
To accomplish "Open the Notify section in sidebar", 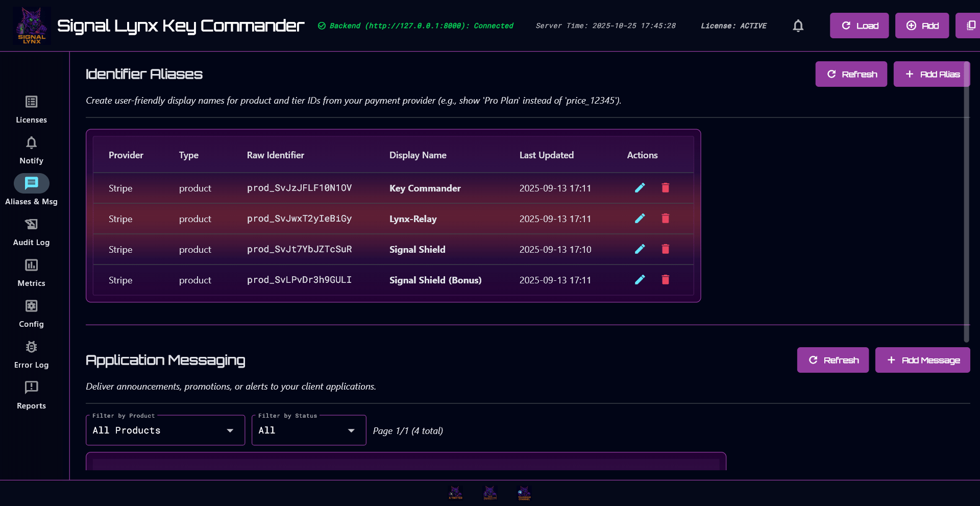I will pyautogui.click(x=31, y=150).
